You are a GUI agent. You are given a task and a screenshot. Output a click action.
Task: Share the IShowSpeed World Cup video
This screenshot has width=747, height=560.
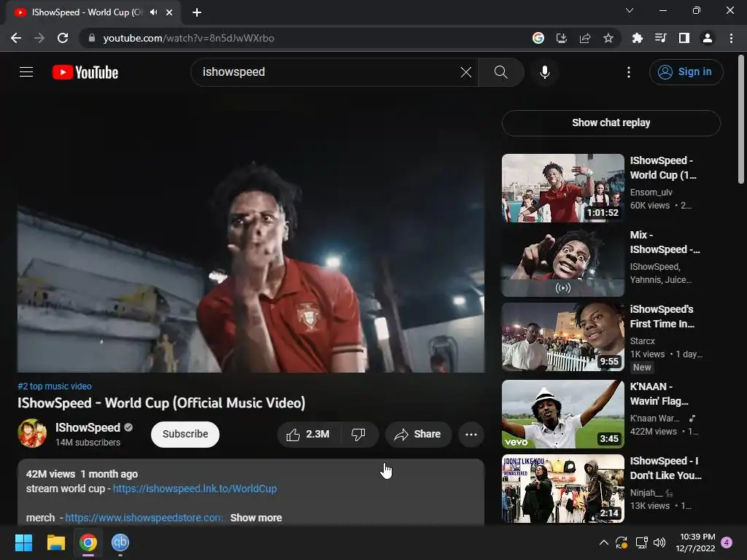(418, 434)
